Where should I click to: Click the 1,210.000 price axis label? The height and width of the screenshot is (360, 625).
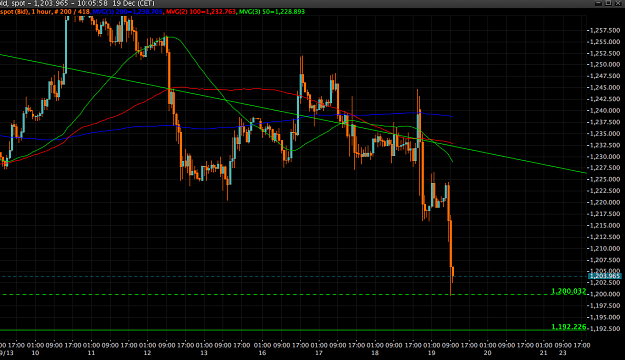click(x=605, y=248)
